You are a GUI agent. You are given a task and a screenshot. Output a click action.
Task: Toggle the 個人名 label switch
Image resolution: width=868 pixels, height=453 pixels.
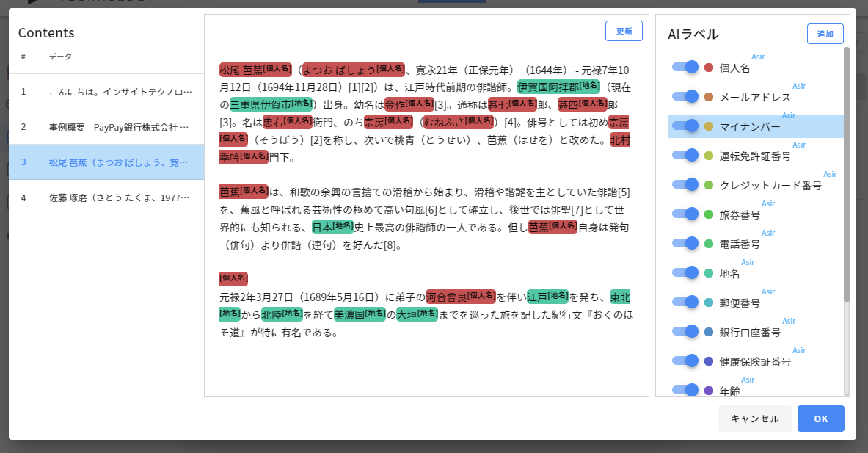[x=685, y=67]
